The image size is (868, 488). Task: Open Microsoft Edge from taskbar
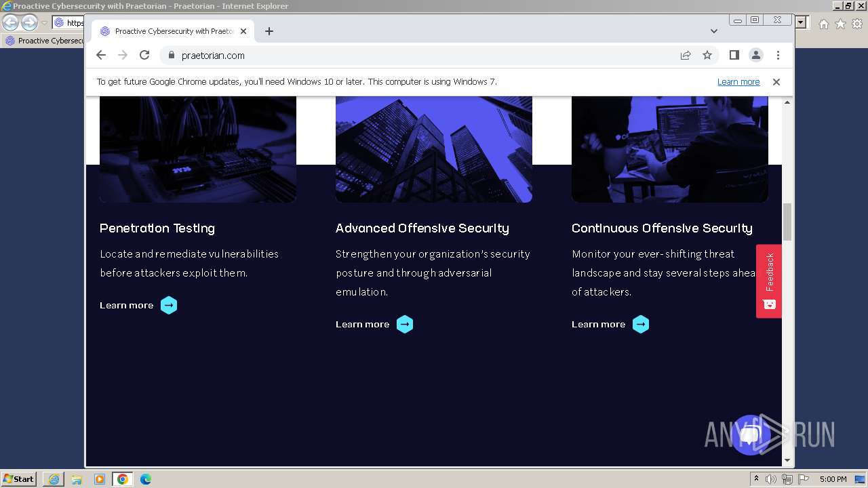click(x=146, y=479)
